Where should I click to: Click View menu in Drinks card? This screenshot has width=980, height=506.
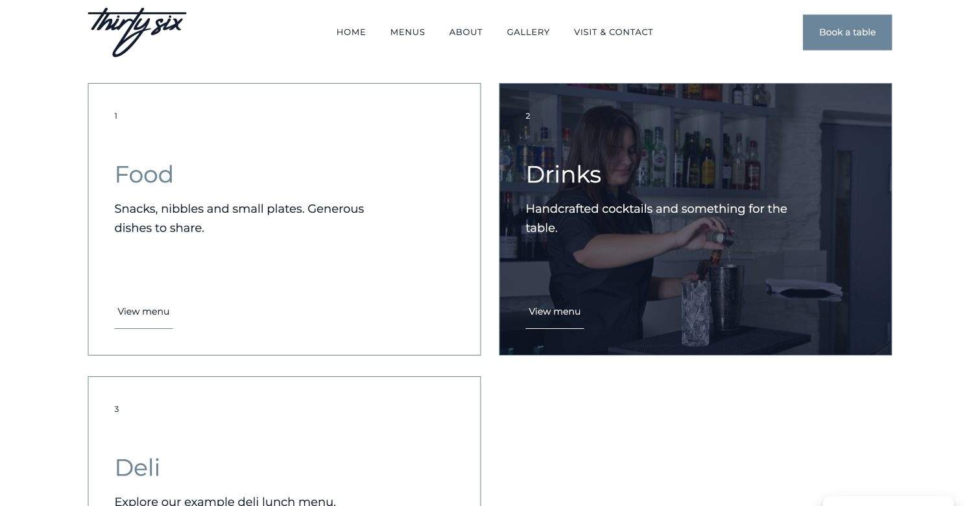(x=555, y=312)
